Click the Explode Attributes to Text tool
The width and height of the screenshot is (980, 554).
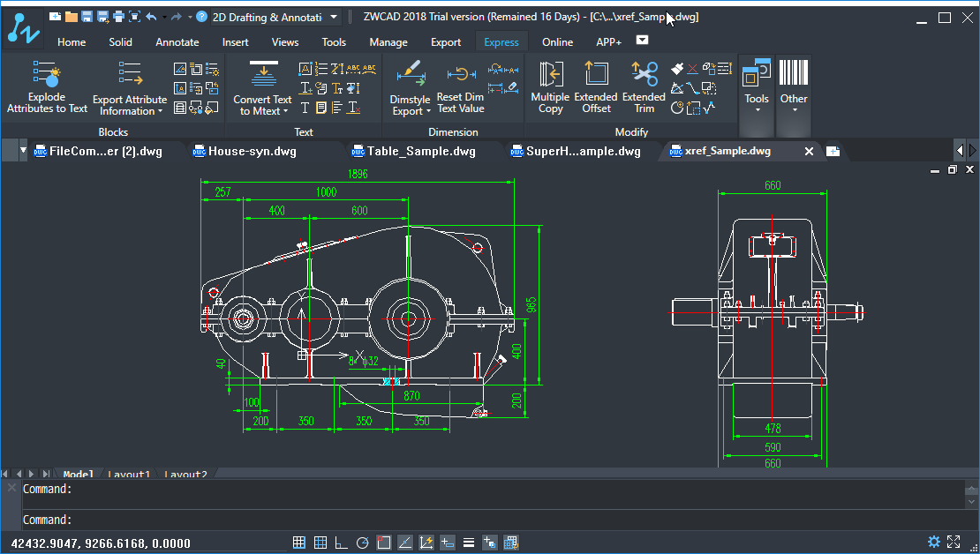[x=47, y=87]
